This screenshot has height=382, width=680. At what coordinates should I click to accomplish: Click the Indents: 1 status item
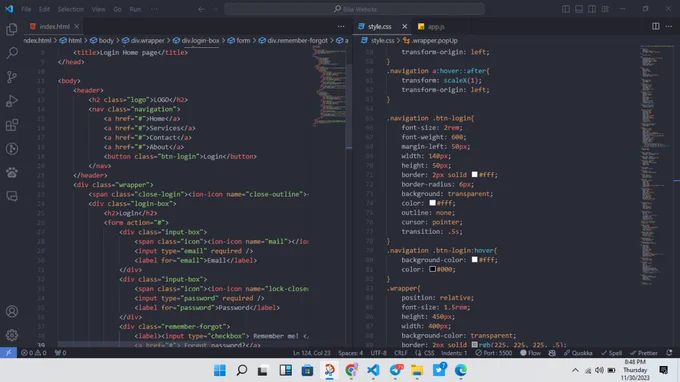pyautogui.click(x=454, y=353)
